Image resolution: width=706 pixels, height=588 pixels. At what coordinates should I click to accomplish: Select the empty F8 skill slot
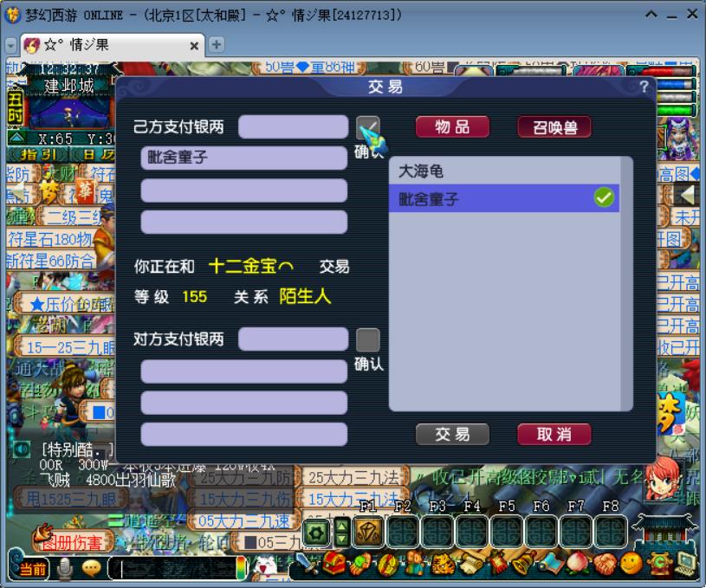click(x=611, y=531)
